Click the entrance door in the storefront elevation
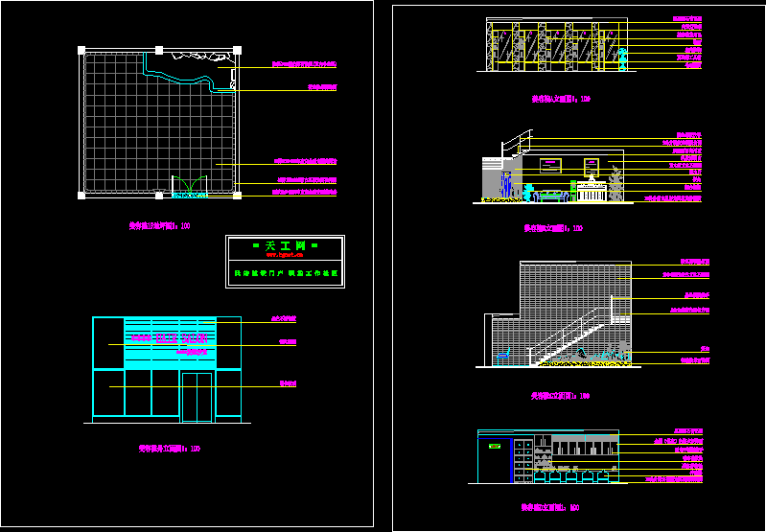Viewport: 766px width, 532px height. pos(197,397)
